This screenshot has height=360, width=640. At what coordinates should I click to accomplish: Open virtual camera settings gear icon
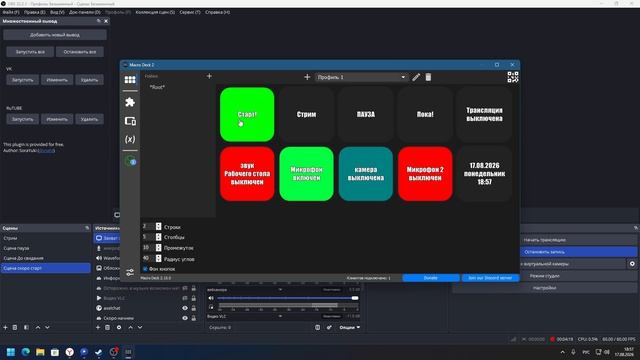632,264
